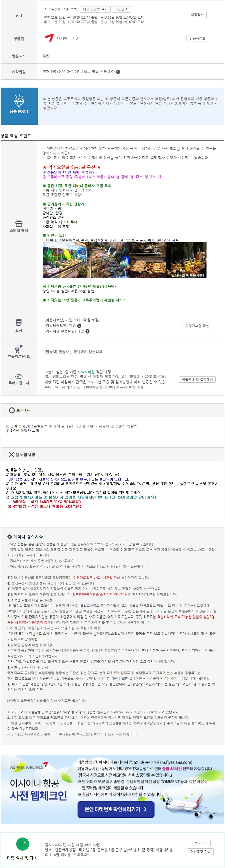
Task: Click the exclamation icon by 예약시 유의사항
Action: pos(9,537)
